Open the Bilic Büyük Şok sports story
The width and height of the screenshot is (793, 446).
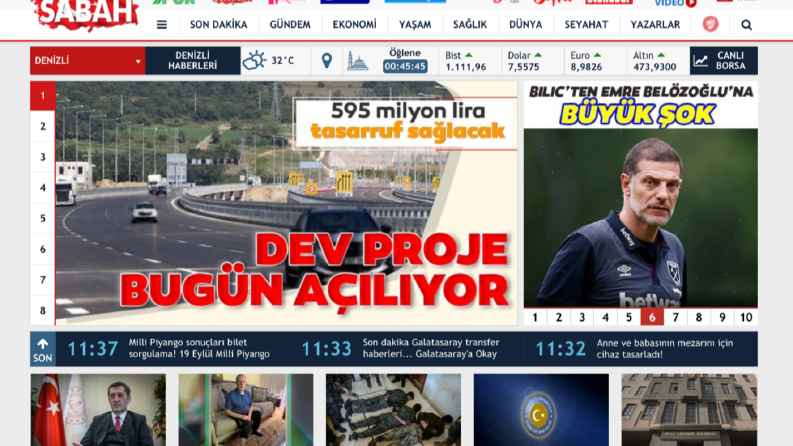point(640,195)
